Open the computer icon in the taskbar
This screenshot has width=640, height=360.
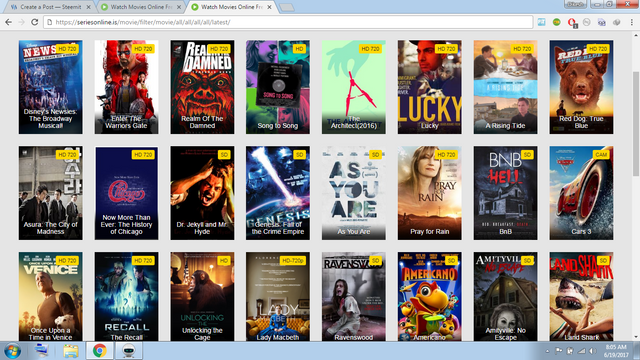click(41, 351)
